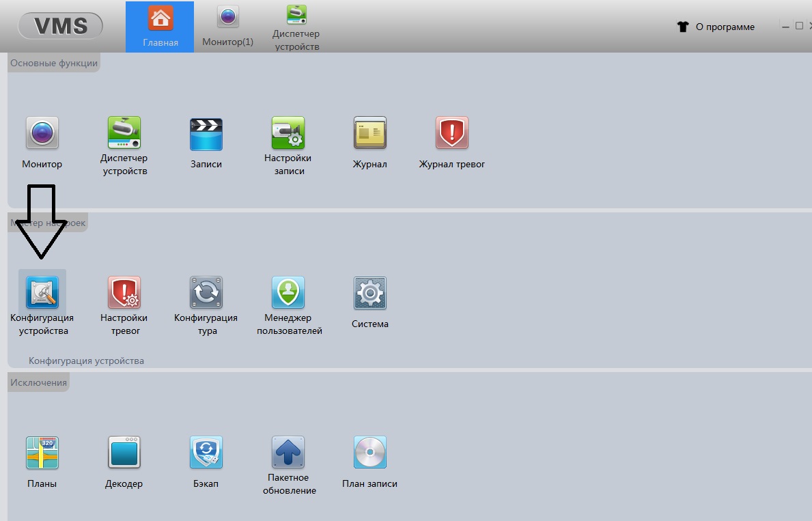Click the О программе button
Screen dimensions: 812x521
point(724,27)
